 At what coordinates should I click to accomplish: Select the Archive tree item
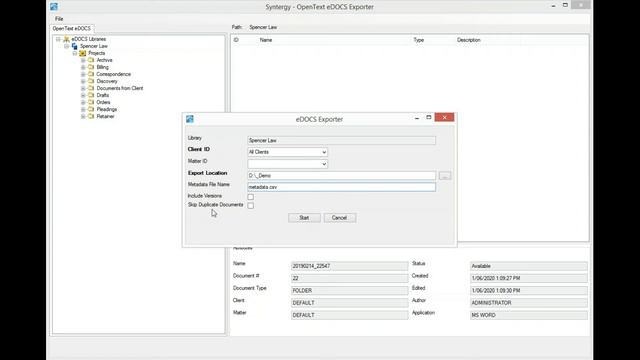point(104,60)
